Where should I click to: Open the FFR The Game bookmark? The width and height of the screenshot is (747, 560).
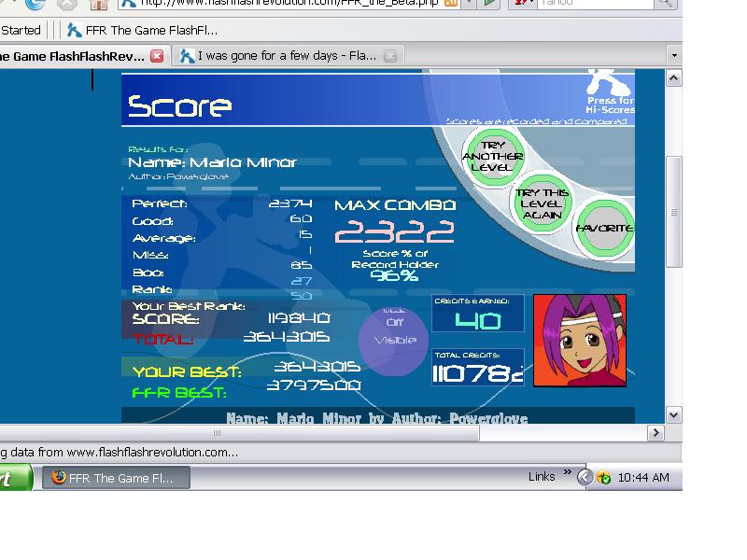[x=143, y=31]
